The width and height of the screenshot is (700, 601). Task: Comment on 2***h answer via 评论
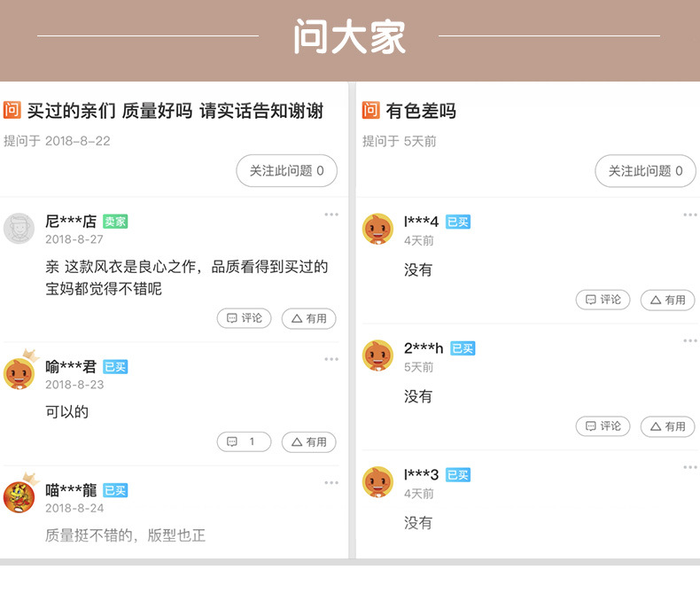603,426
